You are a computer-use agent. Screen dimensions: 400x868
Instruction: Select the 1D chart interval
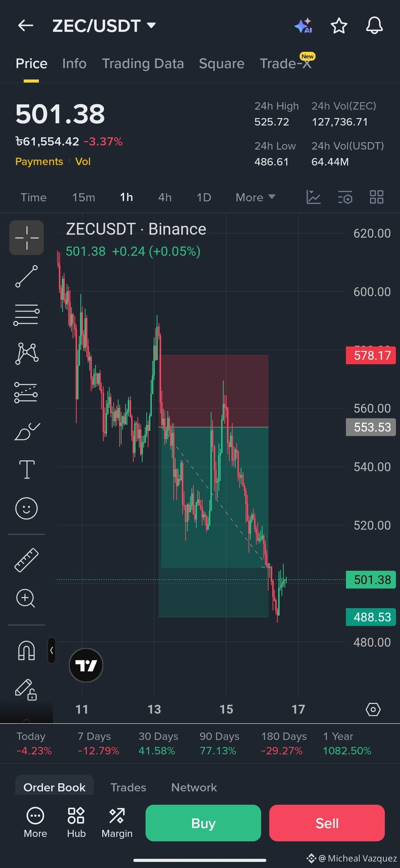(x=204, y=197)
